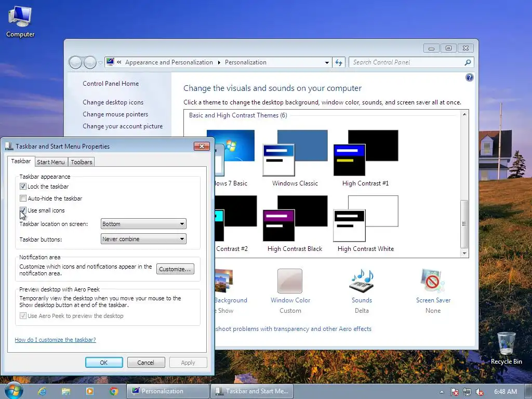Screen dimensions: 532x399
Task: Click the Control Panel icon in the address bar
Action: (110, 62)
